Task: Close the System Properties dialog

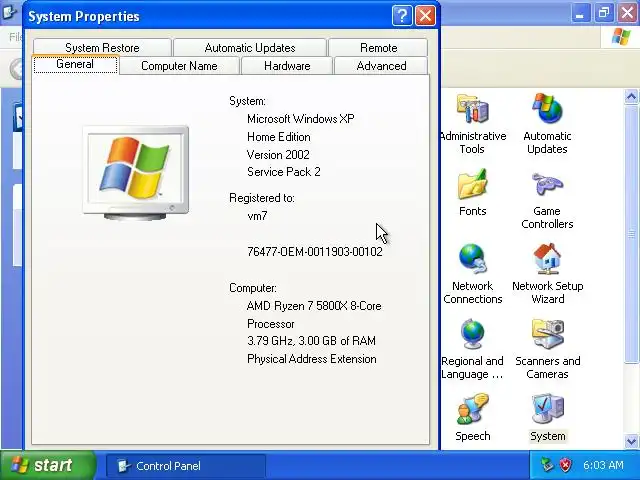Action: (x=425, y=16)
